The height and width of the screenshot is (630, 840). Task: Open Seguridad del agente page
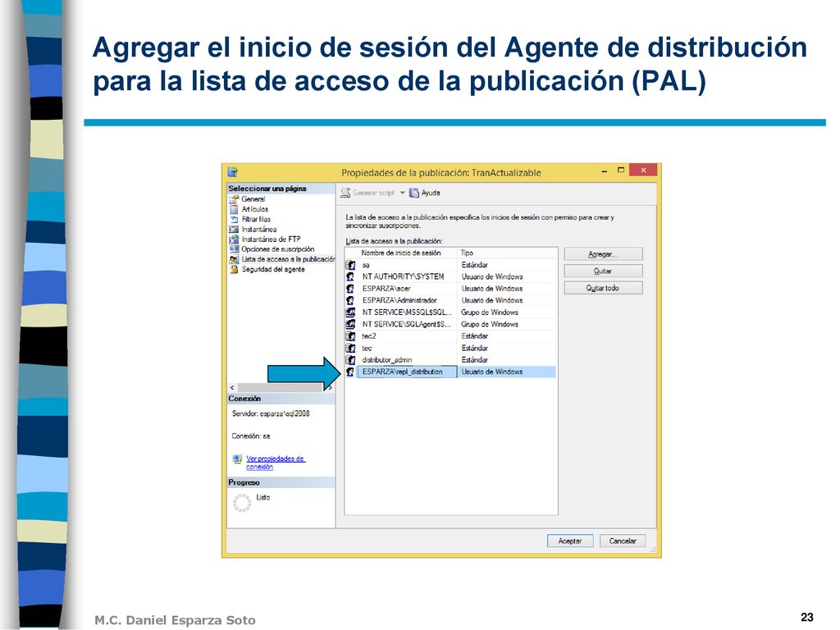pyautogui.click(x=273, y=269)
